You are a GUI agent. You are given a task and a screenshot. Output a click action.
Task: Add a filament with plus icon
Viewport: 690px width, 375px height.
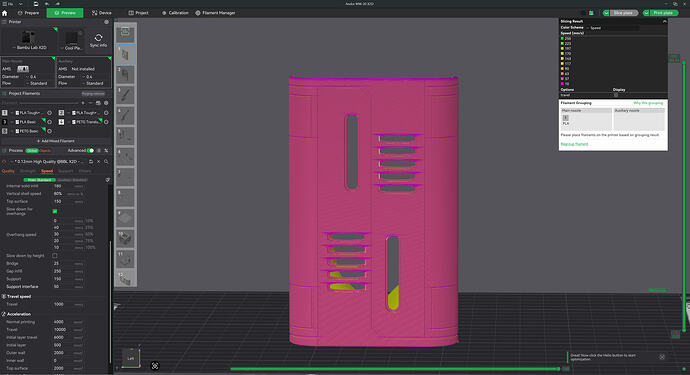[x=83, y=103]
